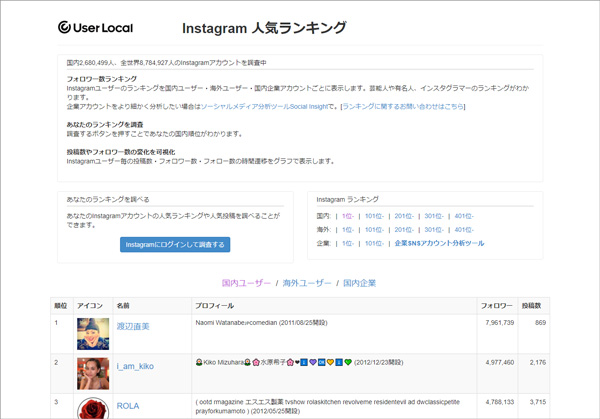This screenshot has height=419, width=600.
Task: Open domestic ranking from 101位
Action: (374, 216)
